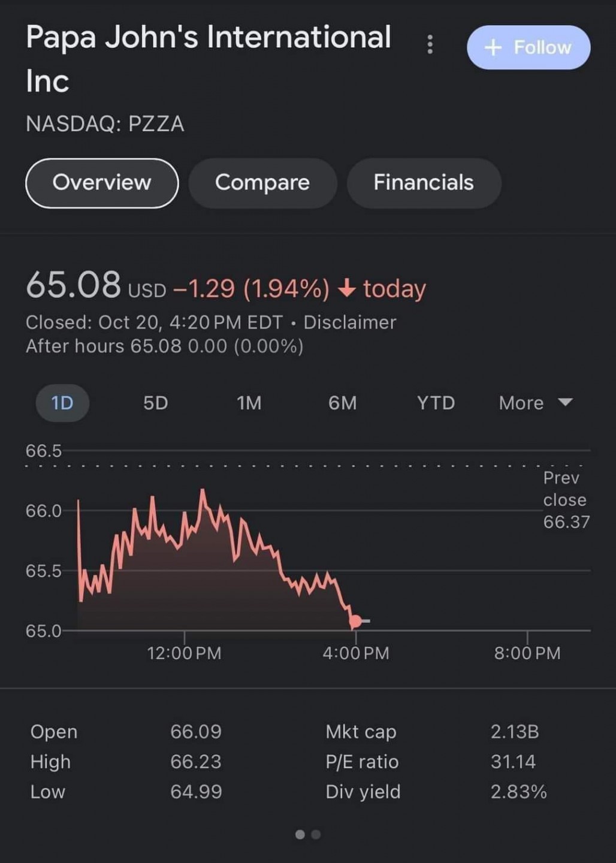616x863 pixels.
Task: Follow Papa John's International stock
Action: coord(529,47)
